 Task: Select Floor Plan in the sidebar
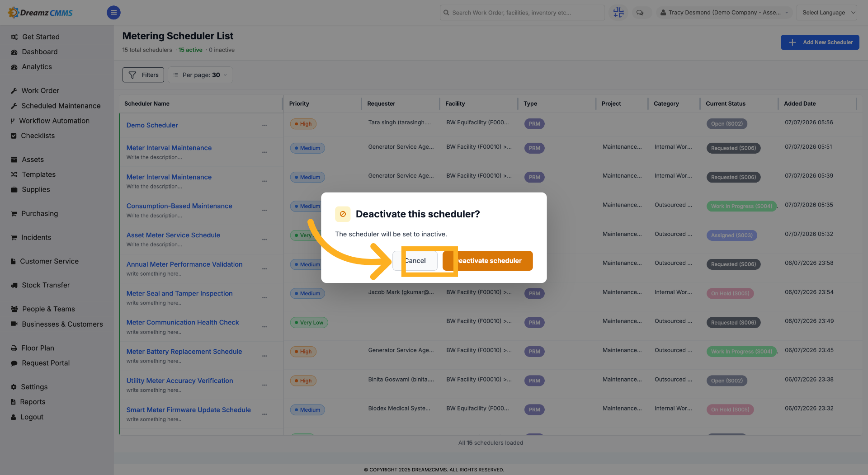38,348
